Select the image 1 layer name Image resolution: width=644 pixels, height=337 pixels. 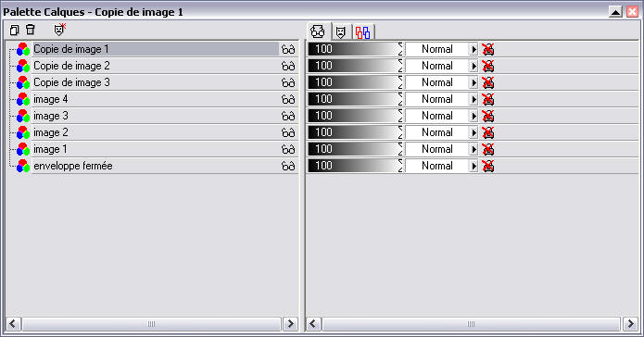pos(50,149)
